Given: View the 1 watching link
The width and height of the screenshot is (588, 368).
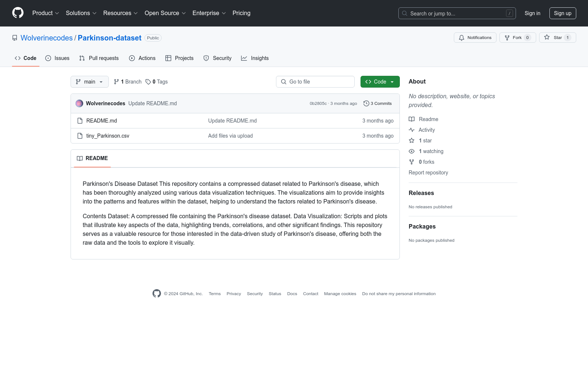Looking at the screenshot, I should coord(426,151).
